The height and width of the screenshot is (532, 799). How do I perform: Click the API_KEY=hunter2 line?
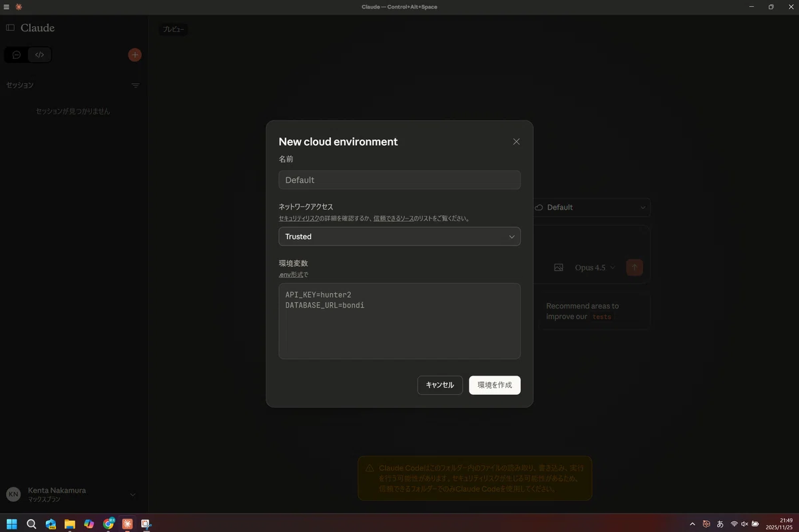(318, 294)
